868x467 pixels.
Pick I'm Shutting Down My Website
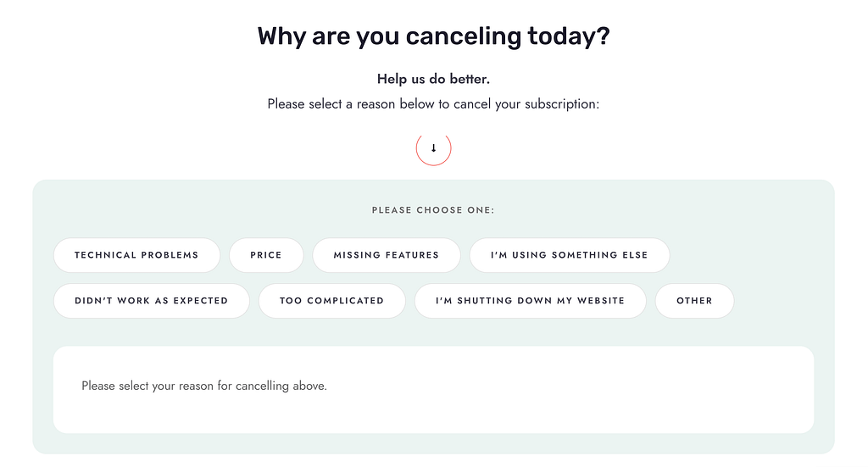coord(531,301)
